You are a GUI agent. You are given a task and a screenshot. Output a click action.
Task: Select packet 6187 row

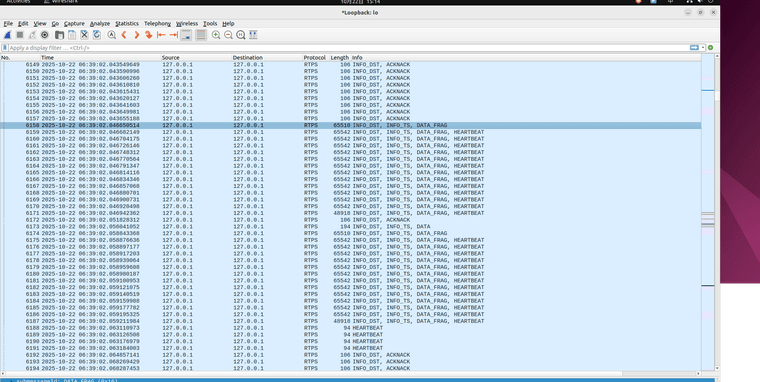[350, 321]
